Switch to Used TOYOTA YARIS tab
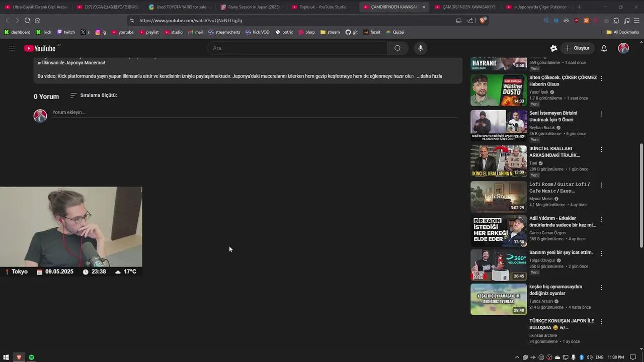This screenshot has width=644, height=362. point(180,7)
